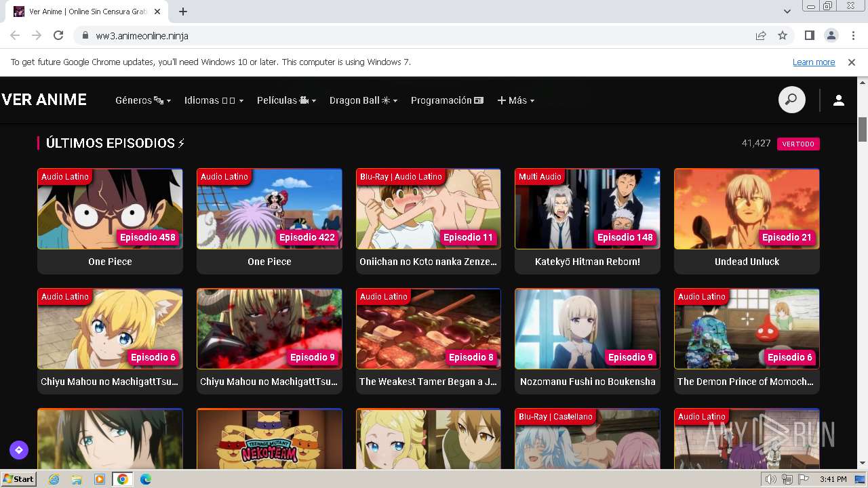Image resolution: width=868 pixels, height=488 pixels.
Task: Close the Ver Anime browser tab
Action: (158, 12)
